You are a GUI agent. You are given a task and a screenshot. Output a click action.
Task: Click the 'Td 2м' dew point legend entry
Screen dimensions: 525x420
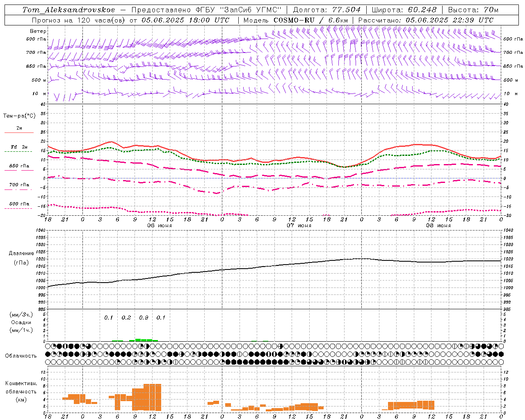click(x=19, y=147)
